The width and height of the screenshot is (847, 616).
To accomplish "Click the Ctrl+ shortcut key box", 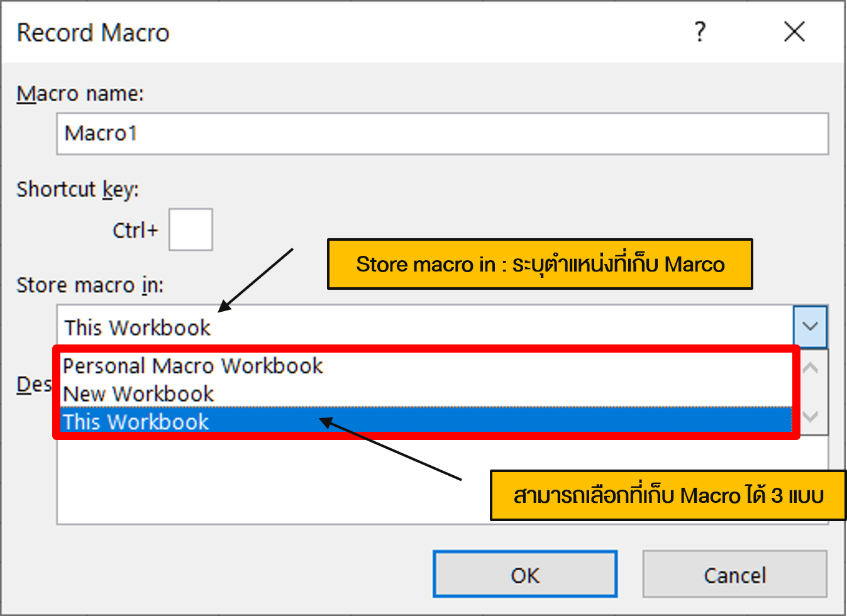I will pos(191,230).
